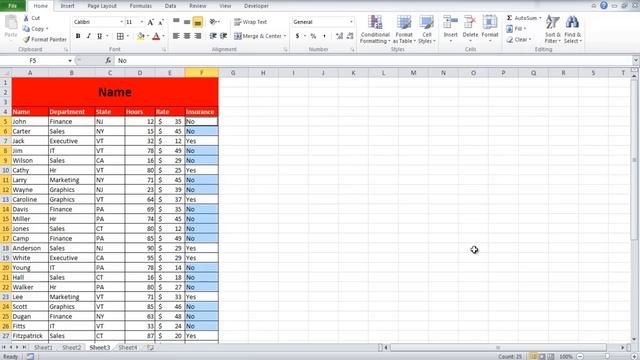Switch to the Page Layout tab
640x360 pixels.
tap(102, 6)
